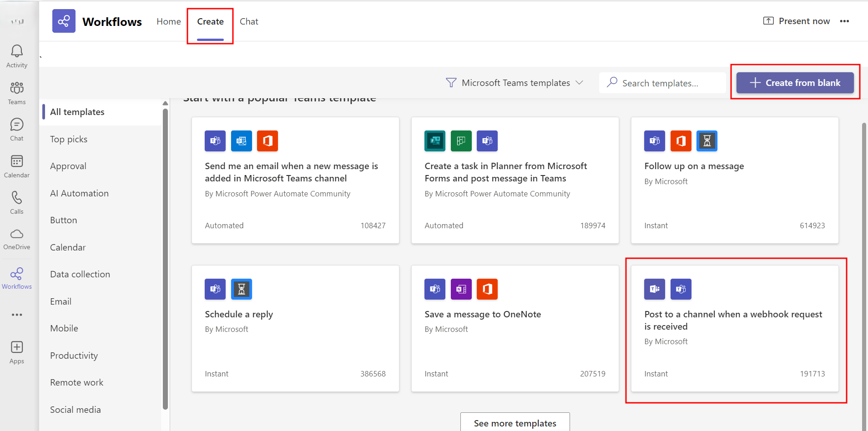
Task: Expand the Microsoft Teams templates filter
Action: click(x=515, y=83)
